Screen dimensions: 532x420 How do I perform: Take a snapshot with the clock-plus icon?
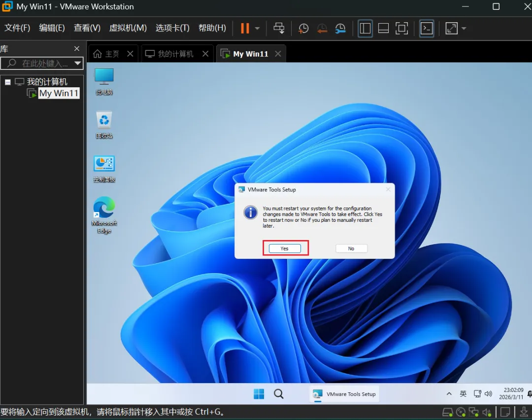303,29
